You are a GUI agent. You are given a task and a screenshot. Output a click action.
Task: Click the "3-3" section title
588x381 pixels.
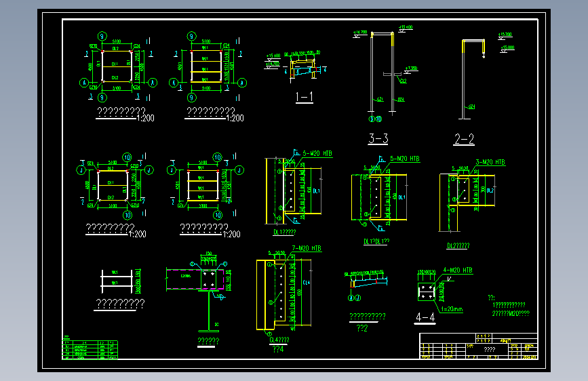pyautogui.click(x=378, y=138)
